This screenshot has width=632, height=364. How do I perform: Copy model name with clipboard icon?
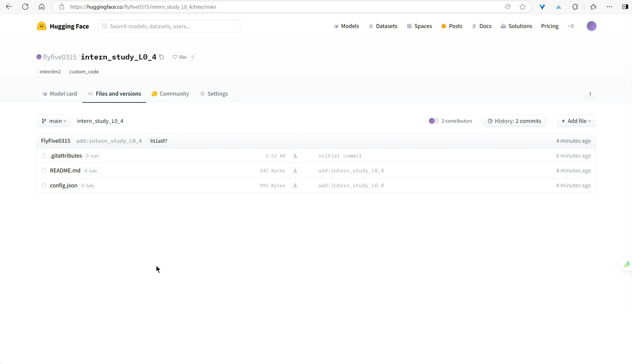tap(161, 57)
